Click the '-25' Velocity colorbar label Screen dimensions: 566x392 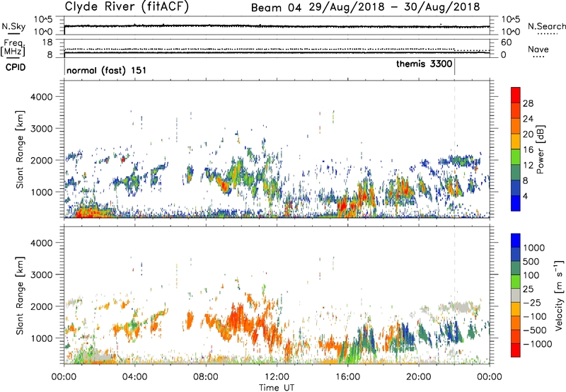pyautogui.click(x=531, y=302)
